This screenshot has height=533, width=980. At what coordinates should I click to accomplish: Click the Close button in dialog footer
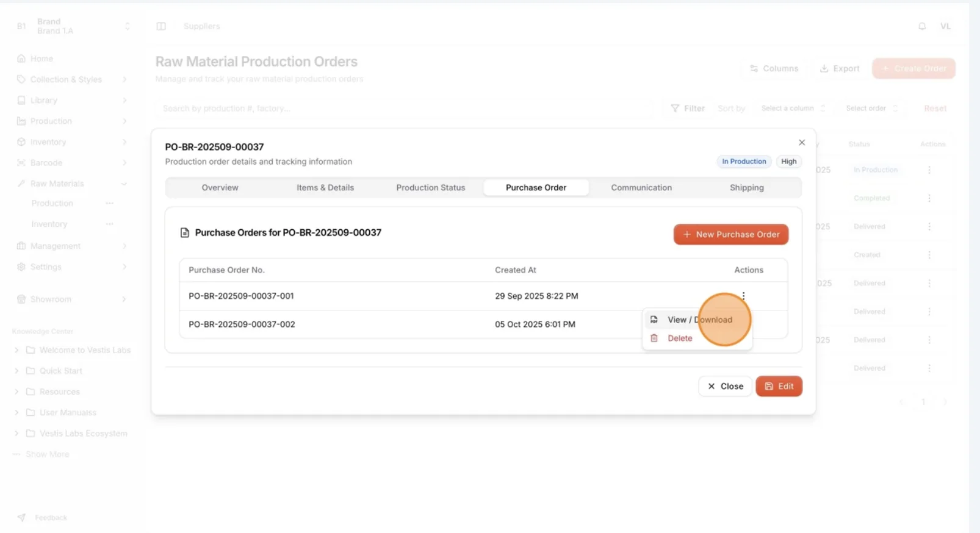tap(725, 386)
